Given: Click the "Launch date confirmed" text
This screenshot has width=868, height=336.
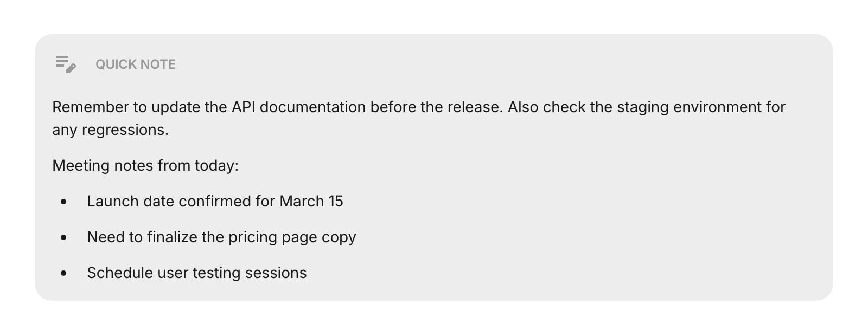Looking at the screenshot, I should coord(169,202).
